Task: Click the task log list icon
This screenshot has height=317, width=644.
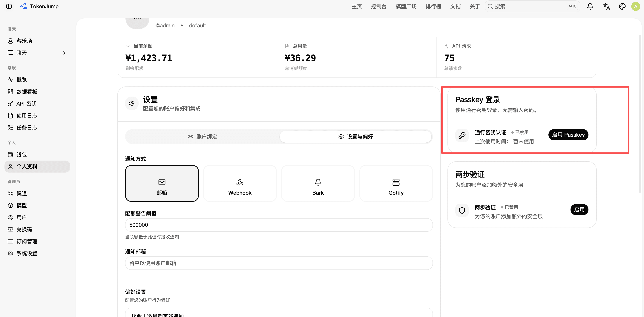Action: (x=10, y=128)
